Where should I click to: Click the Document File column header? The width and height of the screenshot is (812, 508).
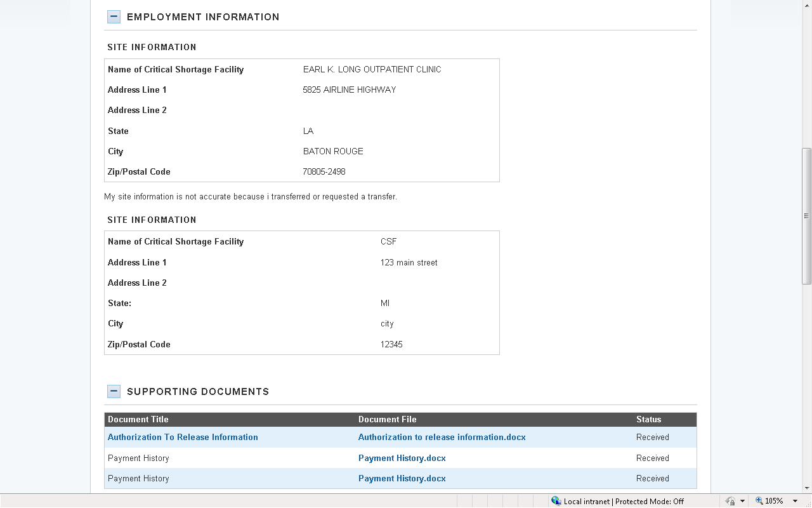(x=388, y=420)
